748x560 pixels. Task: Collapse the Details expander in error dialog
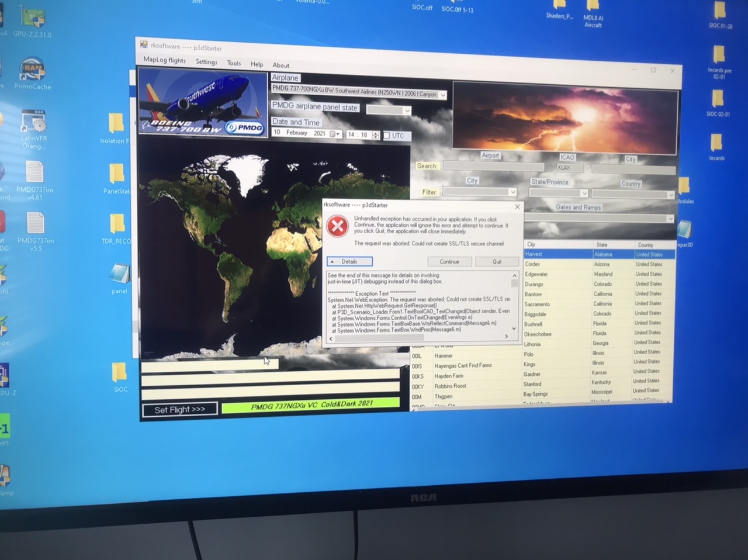(x=349, y=262)
